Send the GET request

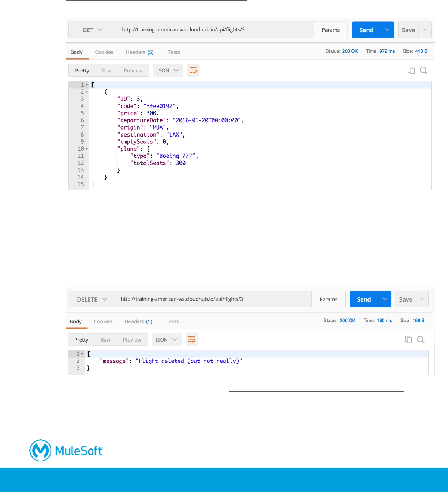[366, 30]
